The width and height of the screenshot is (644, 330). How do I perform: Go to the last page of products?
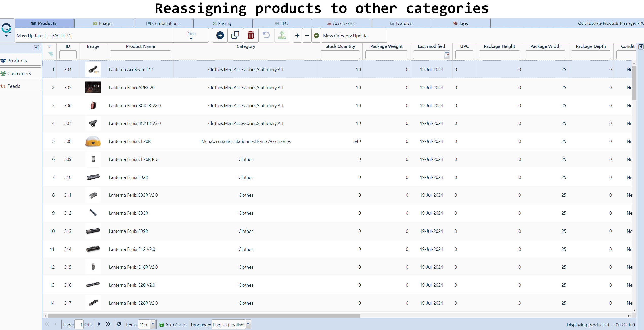click(x=108, y=324)
